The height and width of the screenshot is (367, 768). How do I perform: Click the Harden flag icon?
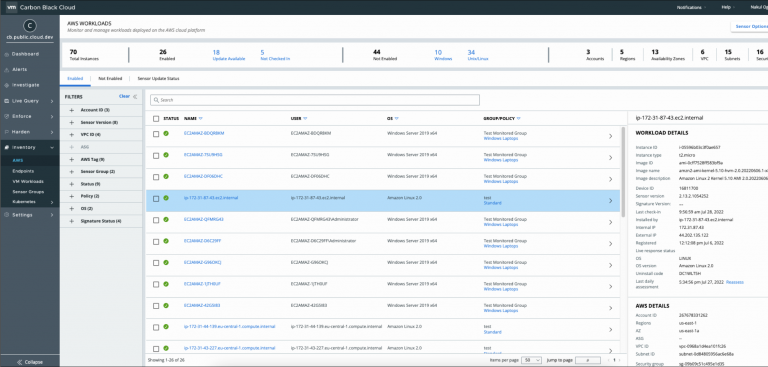pos(6,132)
